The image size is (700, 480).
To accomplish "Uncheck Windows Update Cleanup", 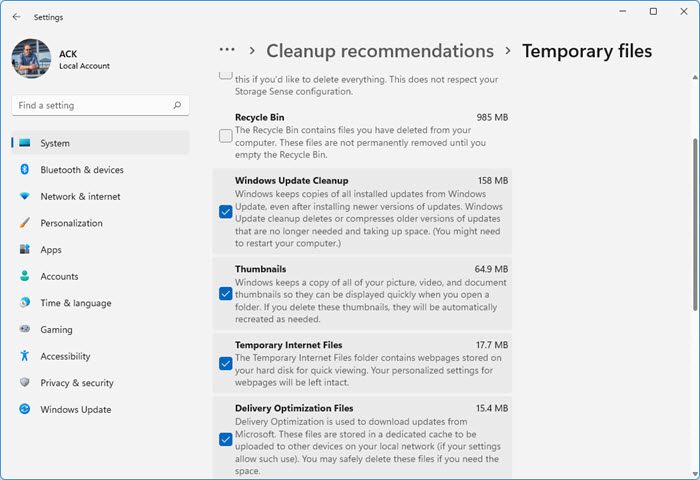I will [226, 211].
